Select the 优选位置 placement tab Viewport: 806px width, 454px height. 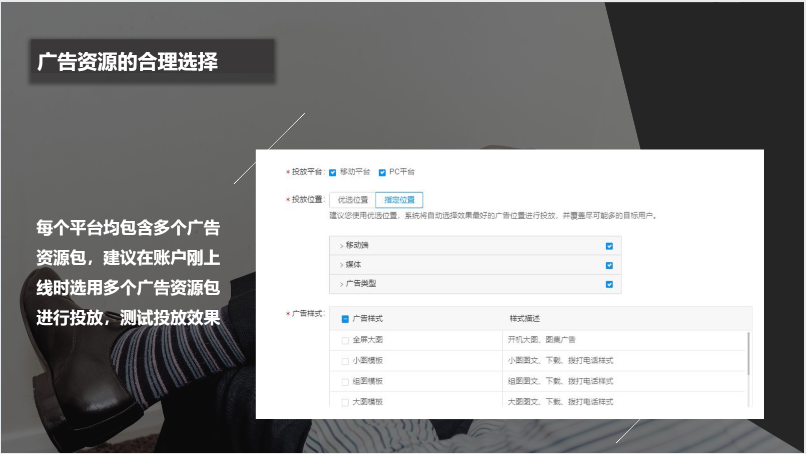353,200
